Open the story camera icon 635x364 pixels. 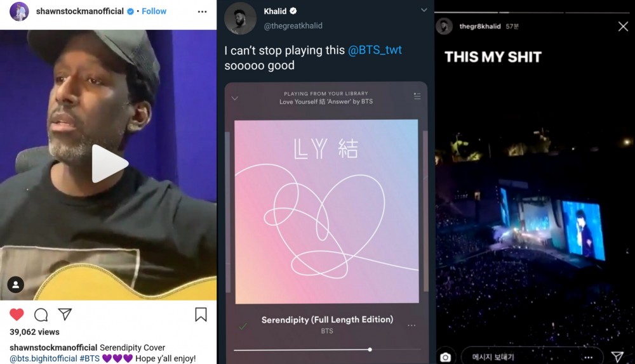pos(446,357)
